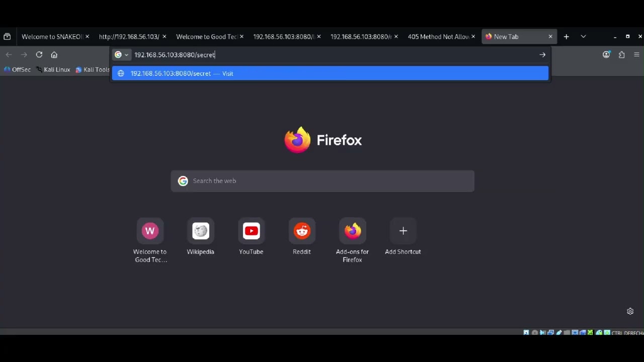Open the Add-ons for Firefox shortcut

[352, 241]
